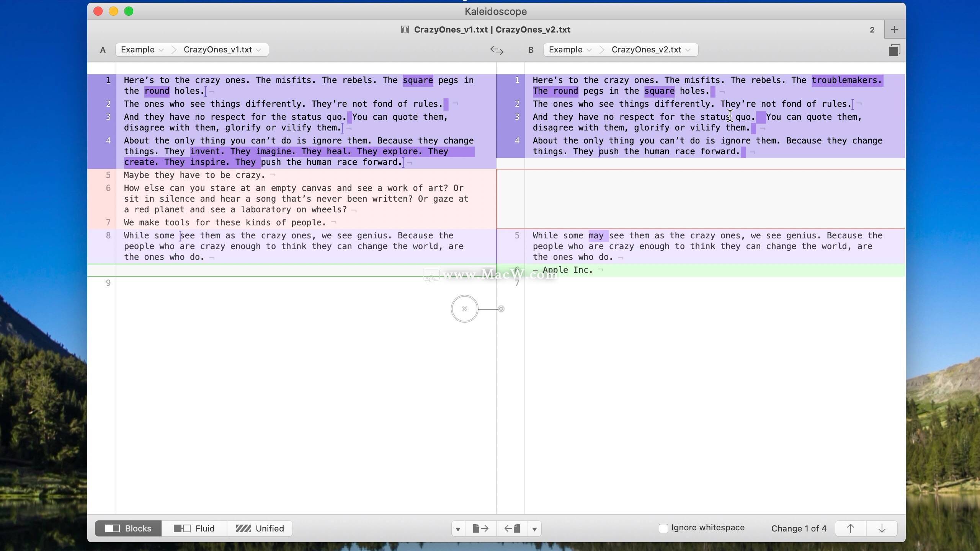Open right merge options dropdown arrow

[x=535, y=528]
